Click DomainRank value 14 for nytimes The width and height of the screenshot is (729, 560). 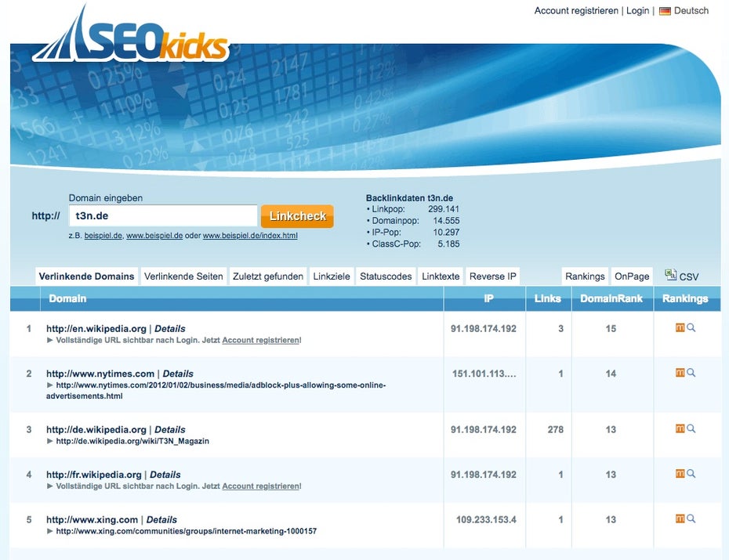pyautogui.click(x=611, y=374)
